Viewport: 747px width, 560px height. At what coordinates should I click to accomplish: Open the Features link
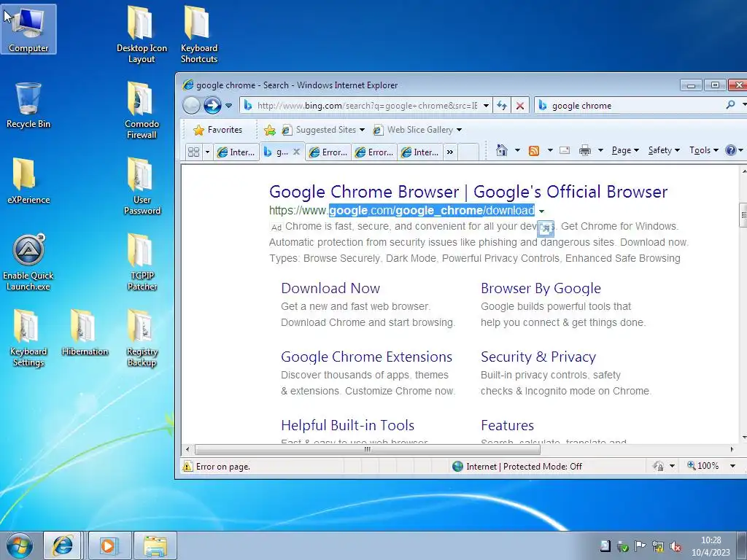[x=508, y=426]
